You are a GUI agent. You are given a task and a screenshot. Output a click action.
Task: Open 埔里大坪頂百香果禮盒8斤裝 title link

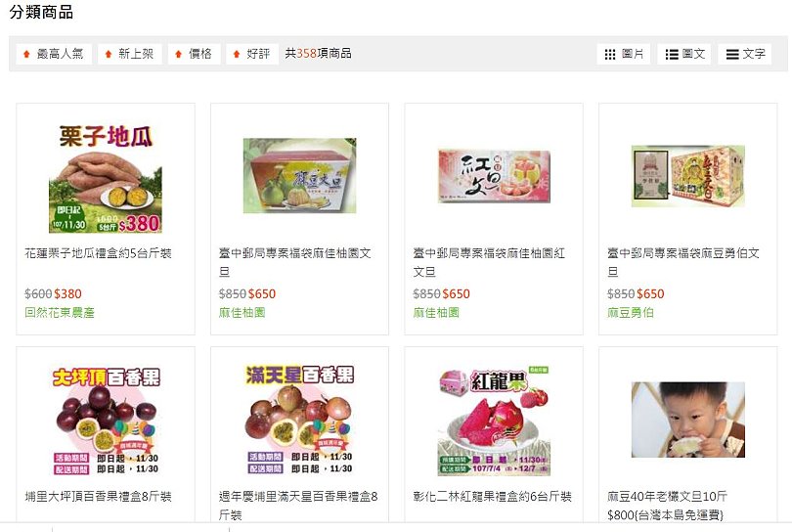click(x=98, y=497)
